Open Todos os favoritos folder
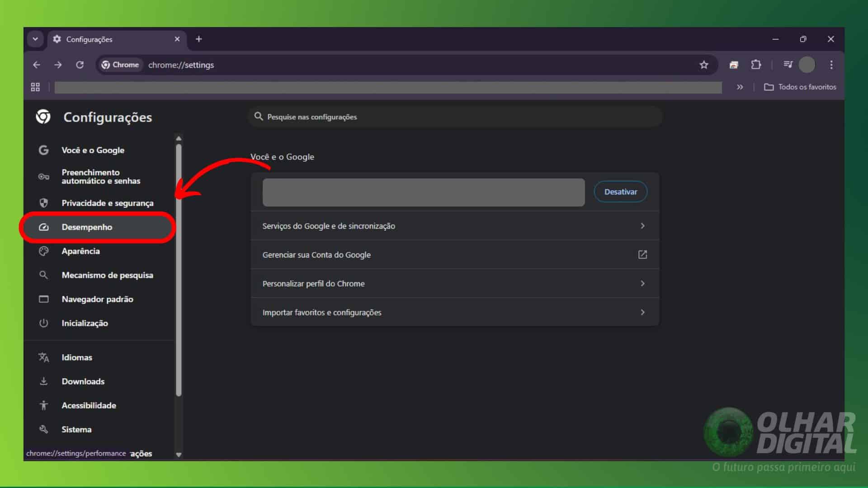 click(800, 87)
